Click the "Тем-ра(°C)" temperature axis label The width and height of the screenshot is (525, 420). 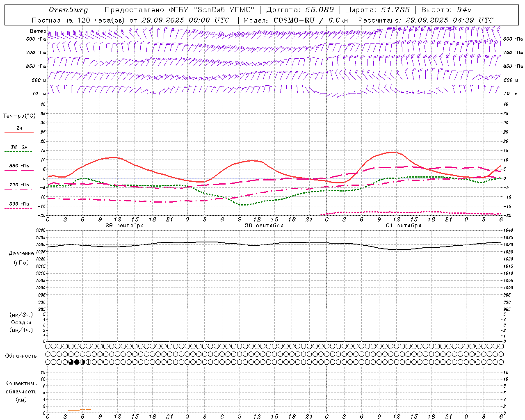19,116
